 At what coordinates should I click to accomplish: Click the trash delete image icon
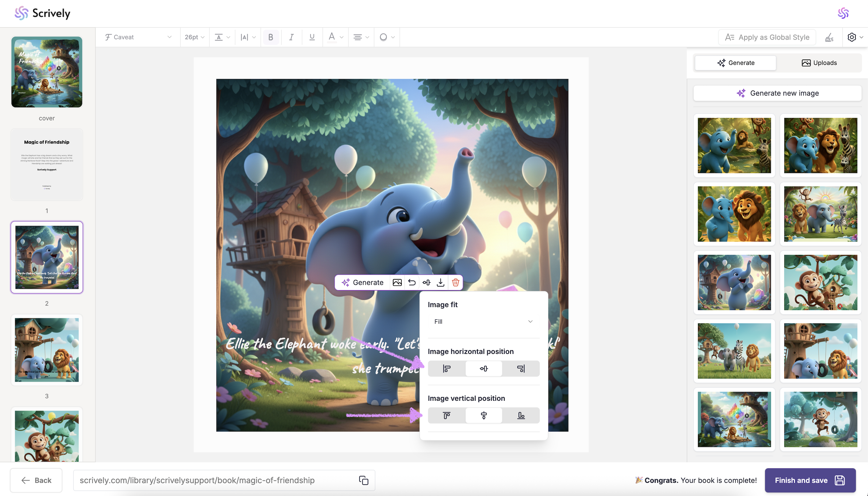(x=455, y=282)
